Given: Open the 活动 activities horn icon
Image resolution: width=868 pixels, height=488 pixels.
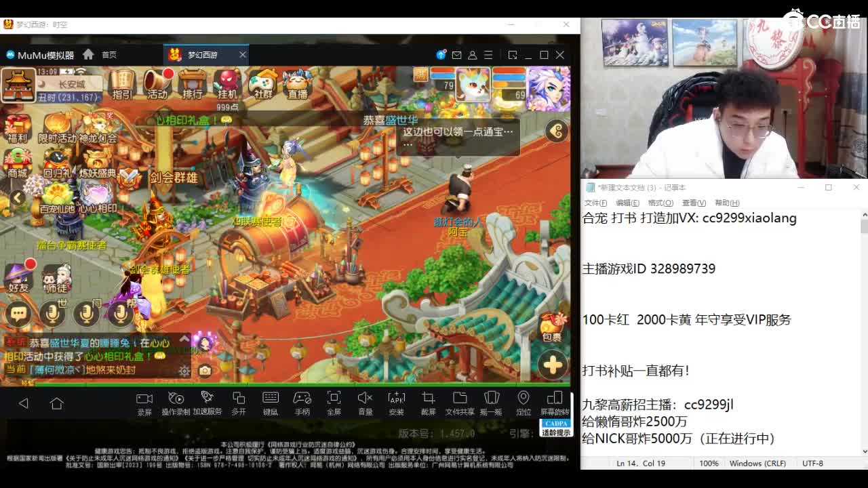Looking at the screenshot, I should click(157, 84).
